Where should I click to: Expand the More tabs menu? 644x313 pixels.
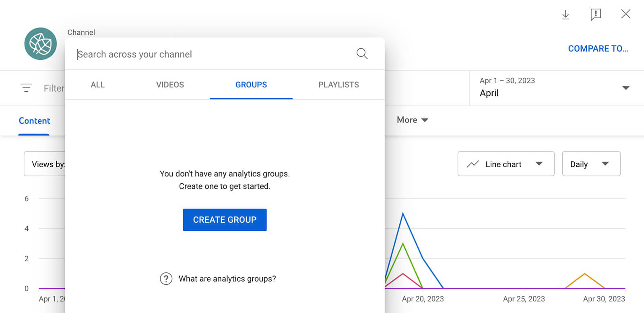pyautogui.click(x=412, y=120)
